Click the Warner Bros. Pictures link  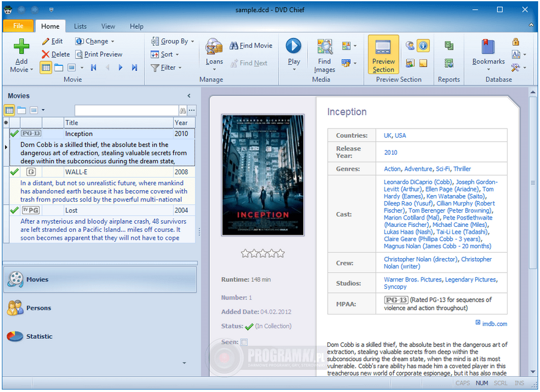(413, 279)
